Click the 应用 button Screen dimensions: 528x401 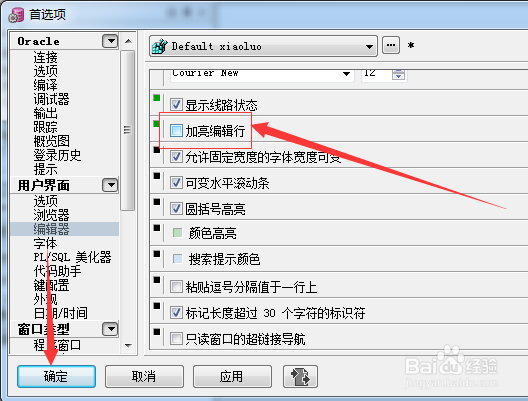[232, 376]
